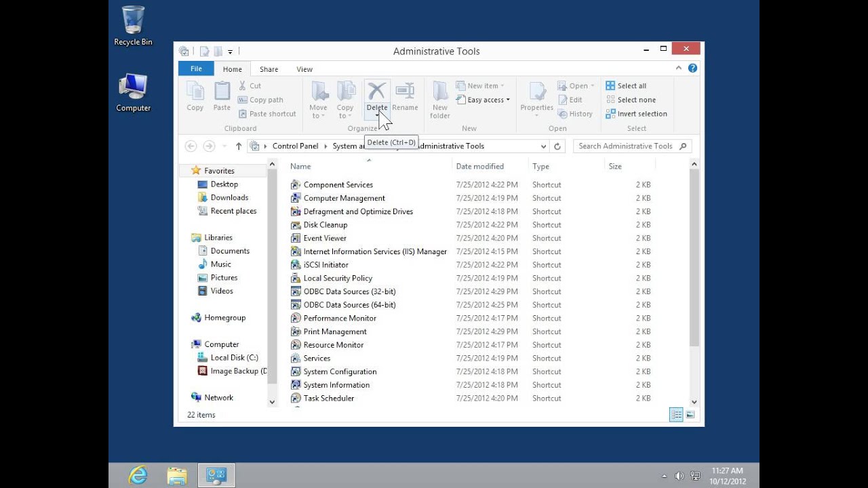Select the Computer Management shortcut
868x488 pixels.
tap(344, 198)
